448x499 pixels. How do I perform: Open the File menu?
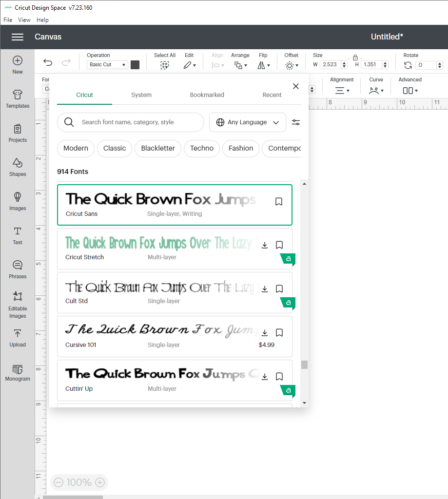coord(8,19)
